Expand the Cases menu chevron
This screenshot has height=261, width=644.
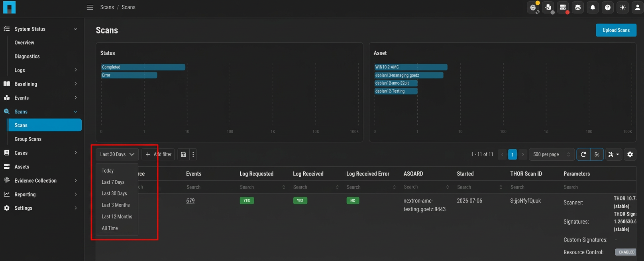pyautogui.click(x=76, y=153)
